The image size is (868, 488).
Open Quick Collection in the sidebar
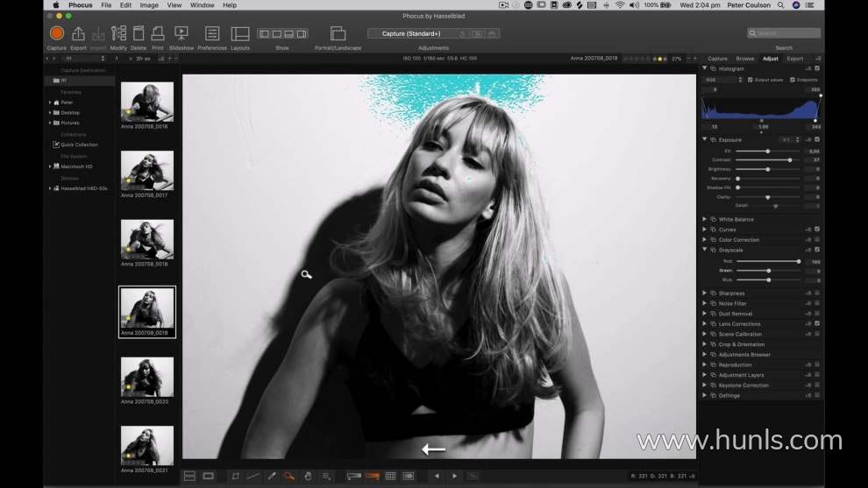pyautogui.click(x=79, y=145)
